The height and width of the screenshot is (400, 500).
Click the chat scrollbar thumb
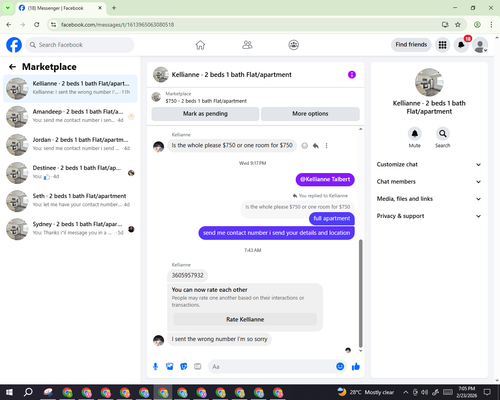point(360,293)
